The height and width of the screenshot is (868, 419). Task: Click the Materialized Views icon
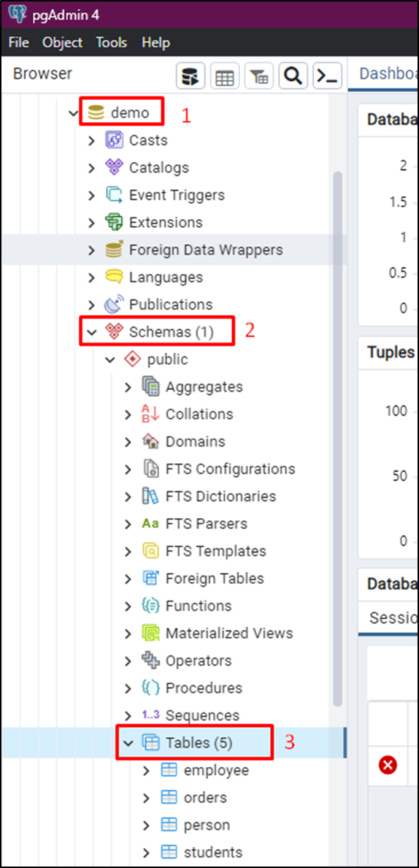[150, 633]
